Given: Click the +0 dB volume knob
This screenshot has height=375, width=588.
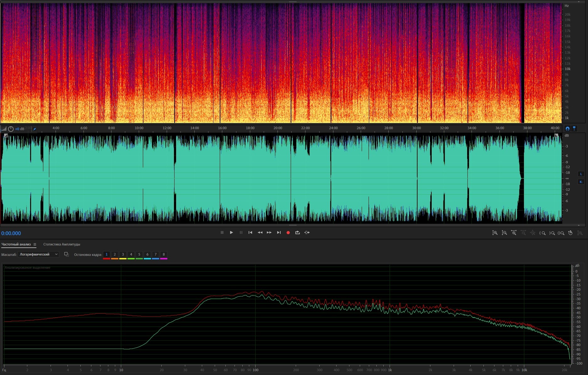Looking at the screenshot, I should coord(11,129).
